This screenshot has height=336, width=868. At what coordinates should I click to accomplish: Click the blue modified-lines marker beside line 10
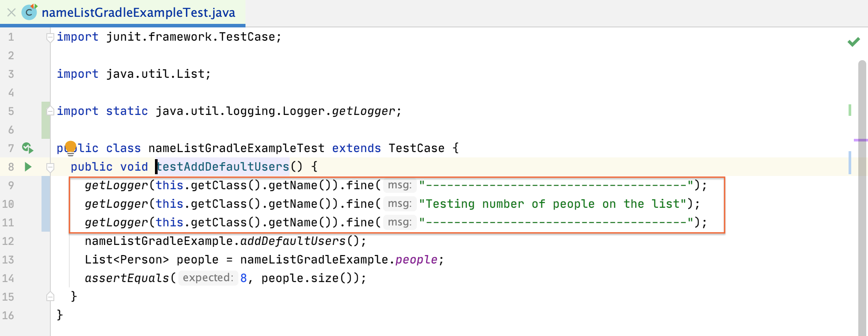(46, 204)
